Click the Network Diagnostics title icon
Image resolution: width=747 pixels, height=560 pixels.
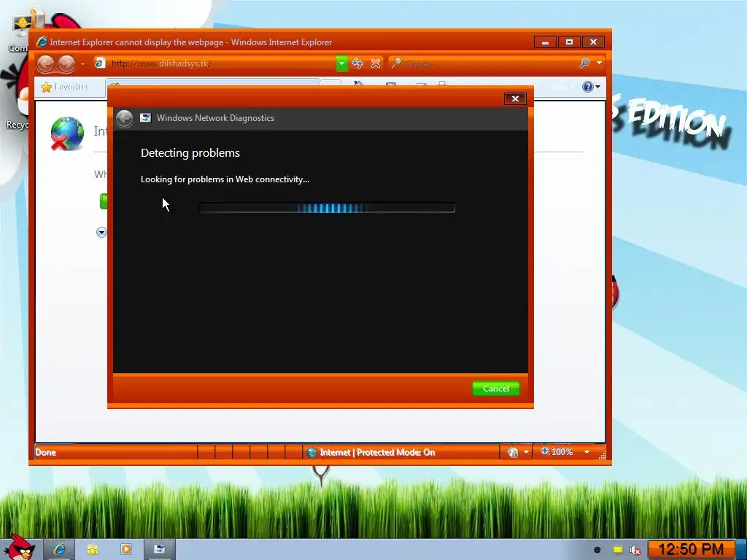click(145, 118)
